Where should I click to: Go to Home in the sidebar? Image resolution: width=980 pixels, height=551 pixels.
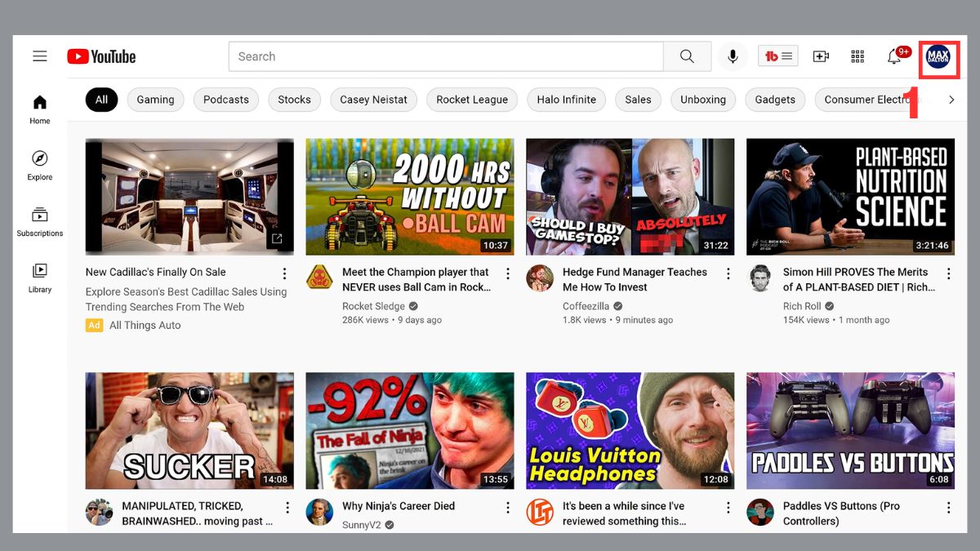pyautogui.click(x=40, y=109)
